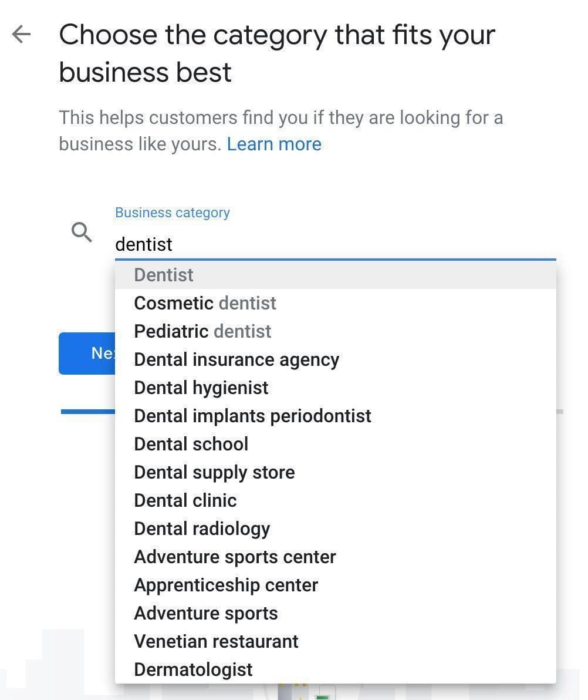Click the Business category text field
Image resolution: width=588 pixels, height=700 pixels.
[334, 244]
